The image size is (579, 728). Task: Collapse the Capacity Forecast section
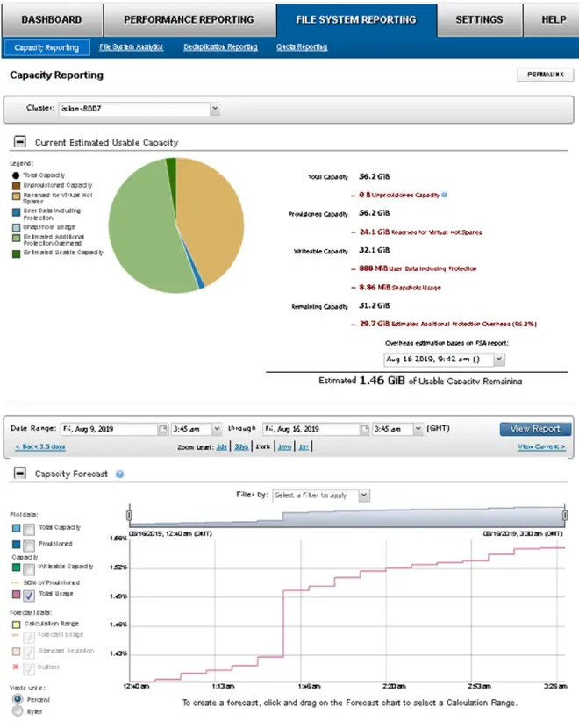pyautogui.click(x=20, y=473)
